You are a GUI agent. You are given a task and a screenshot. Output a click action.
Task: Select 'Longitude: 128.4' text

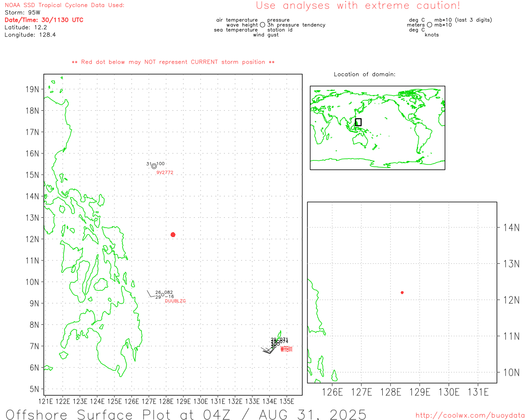(x=30, y=35)
